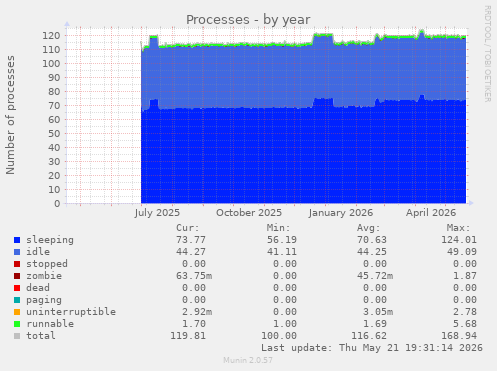Click the 'Cur:' column header
The height and width of the screenshot is (371, 497).
[x=188, y=228]
